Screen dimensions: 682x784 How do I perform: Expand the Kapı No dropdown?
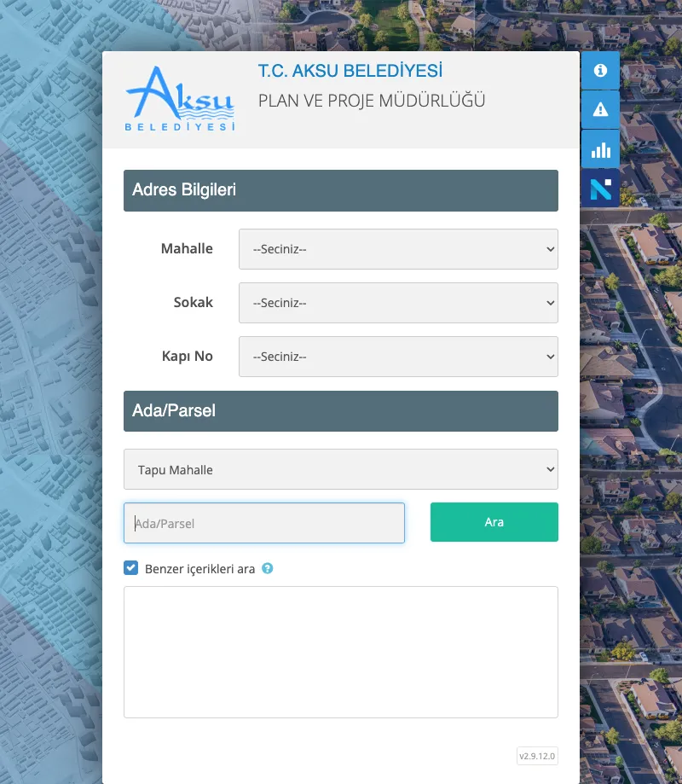coord(398,357)
